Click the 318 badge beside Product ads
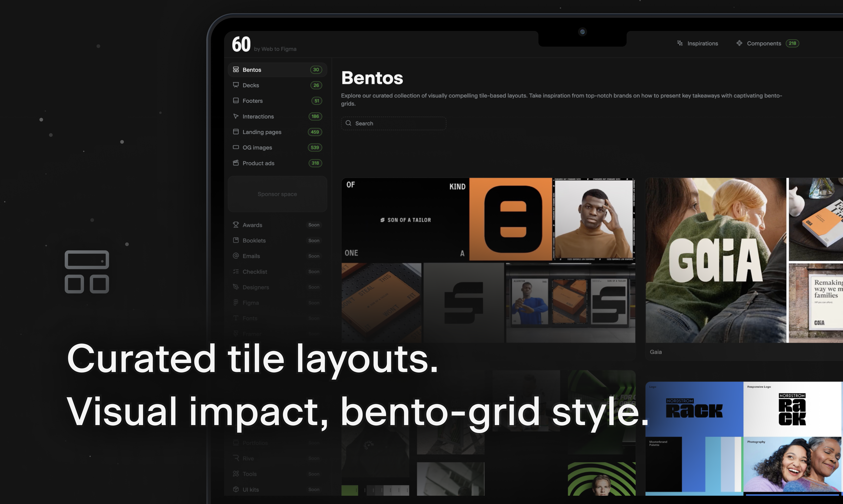The image size is (843, 504). click(x=315, y=163)
